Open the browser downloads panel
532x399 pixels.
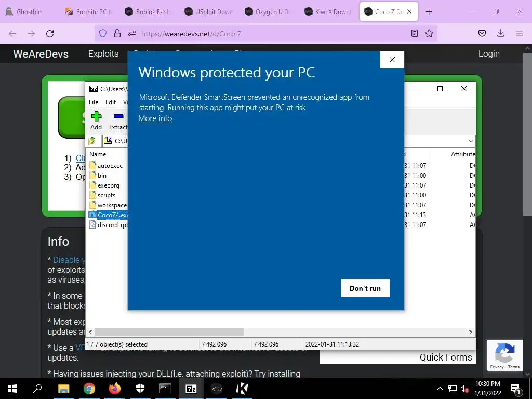point(500,33)
